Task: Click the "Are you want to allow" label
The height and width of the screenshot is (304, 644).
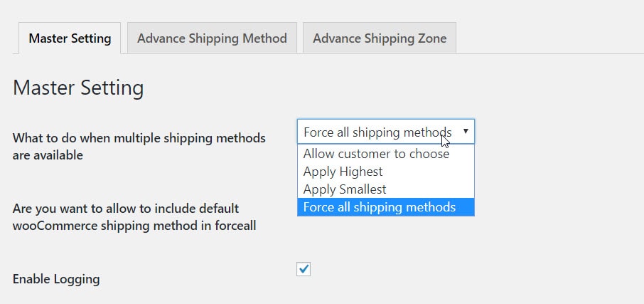Action: pos(126,209)
